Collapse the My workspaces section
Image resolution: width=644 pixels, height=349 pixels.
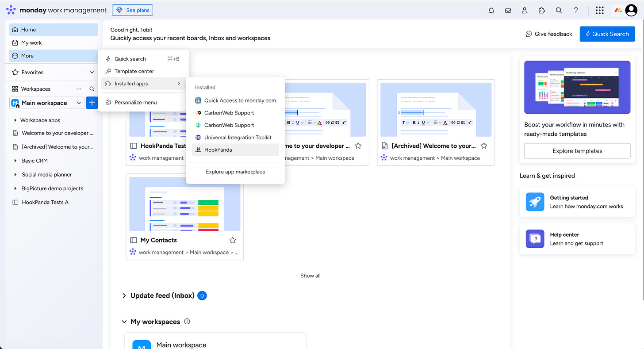[x=124, y=322]
